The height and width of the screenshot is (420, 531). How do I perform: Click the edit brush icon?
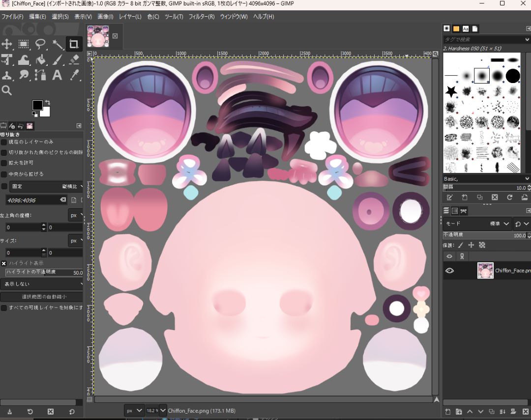449,197
